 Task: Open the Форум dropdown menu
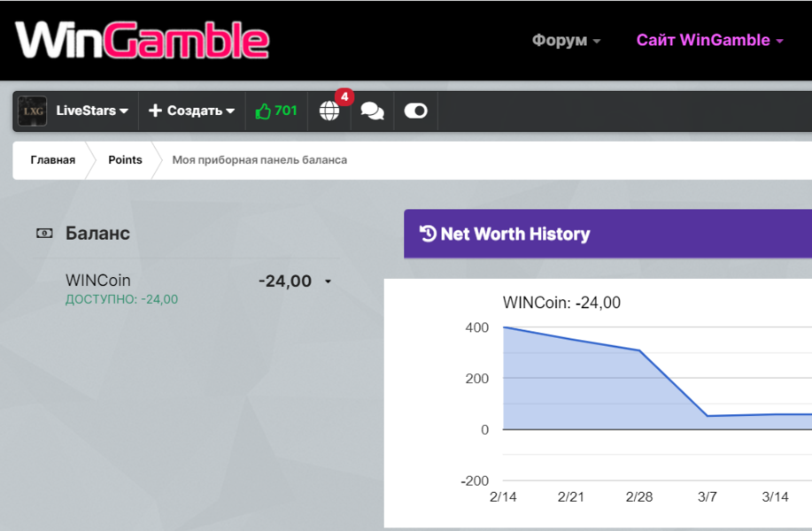point(566,41)
